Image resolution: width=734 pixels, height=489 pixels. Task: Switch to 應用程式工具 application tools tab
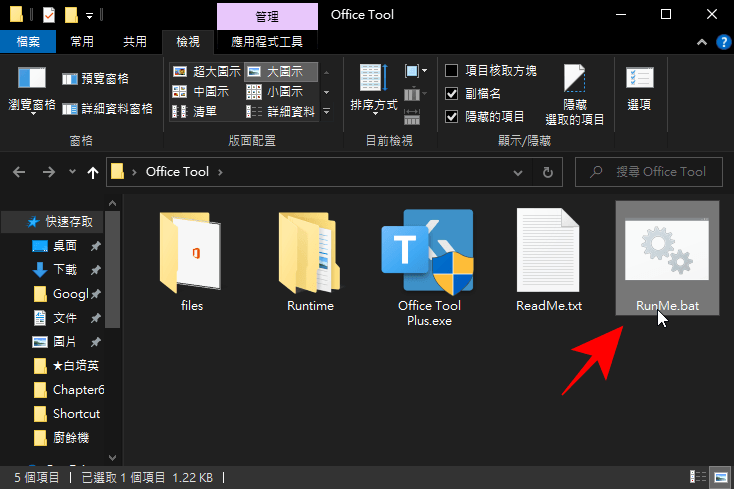pos(267,42)
